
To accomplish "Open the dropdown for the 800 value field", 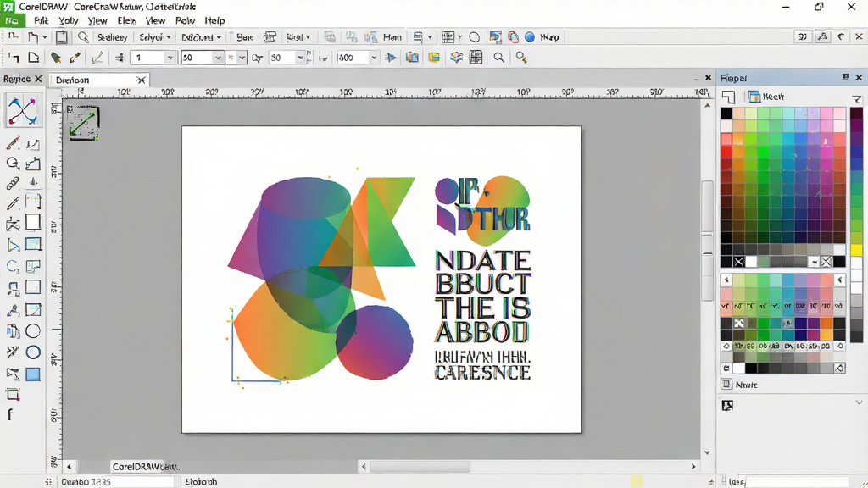I will (374, 58).
